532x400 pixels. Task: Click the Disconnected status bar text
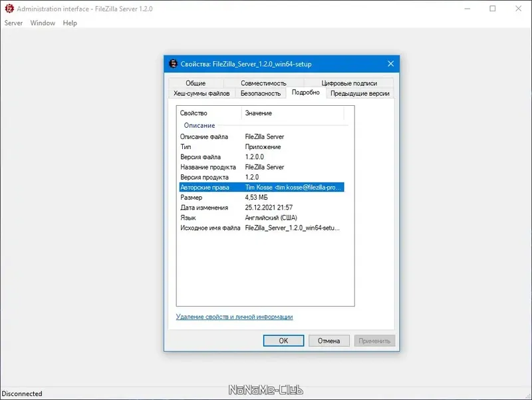(22, 393)
